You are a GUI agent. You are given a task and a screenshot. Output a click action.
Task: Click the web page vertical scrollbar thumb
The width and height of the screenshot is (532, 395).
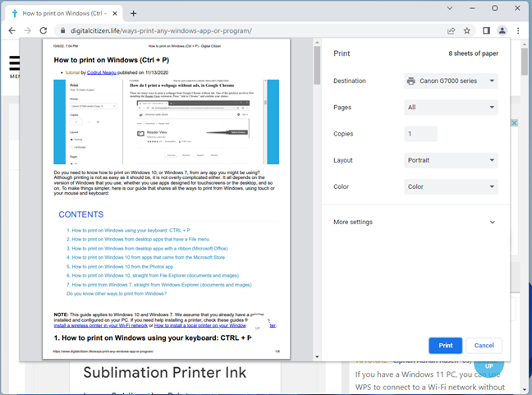(525, 62)
